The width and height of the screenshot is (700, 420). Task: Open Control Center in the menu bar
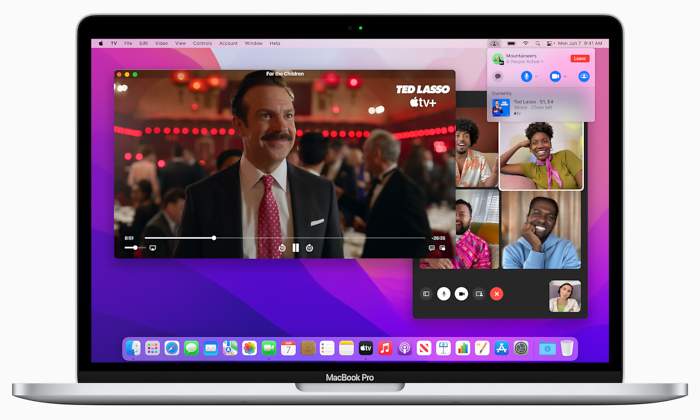[550, 43]
